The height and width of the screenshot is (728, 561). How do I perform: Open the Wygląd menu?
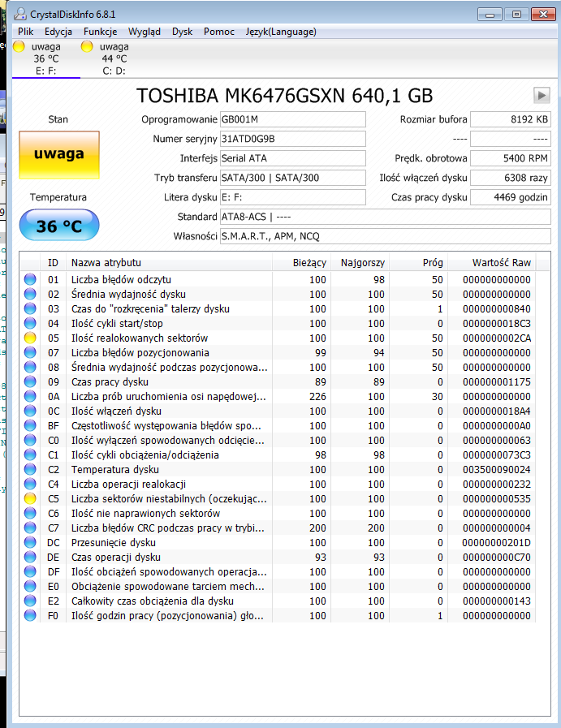coord(145,32)
